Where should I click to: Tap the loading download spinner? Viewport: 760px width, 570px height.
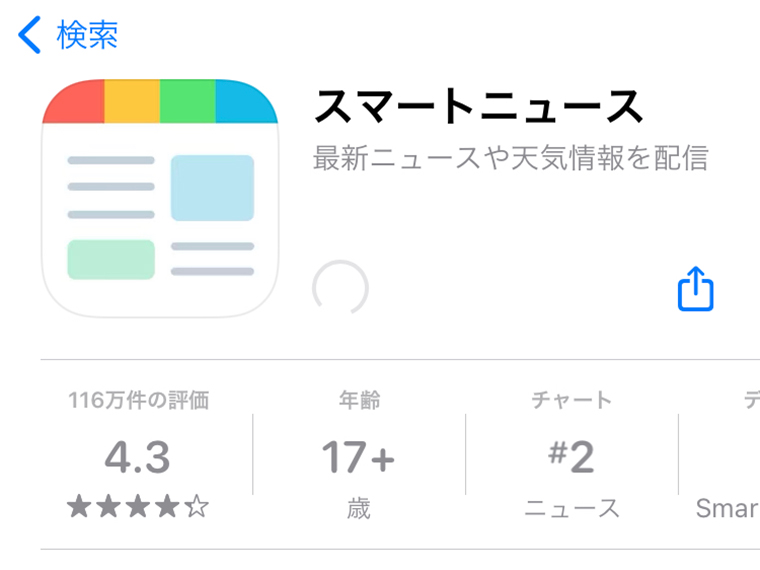click(x=340, y=288)
